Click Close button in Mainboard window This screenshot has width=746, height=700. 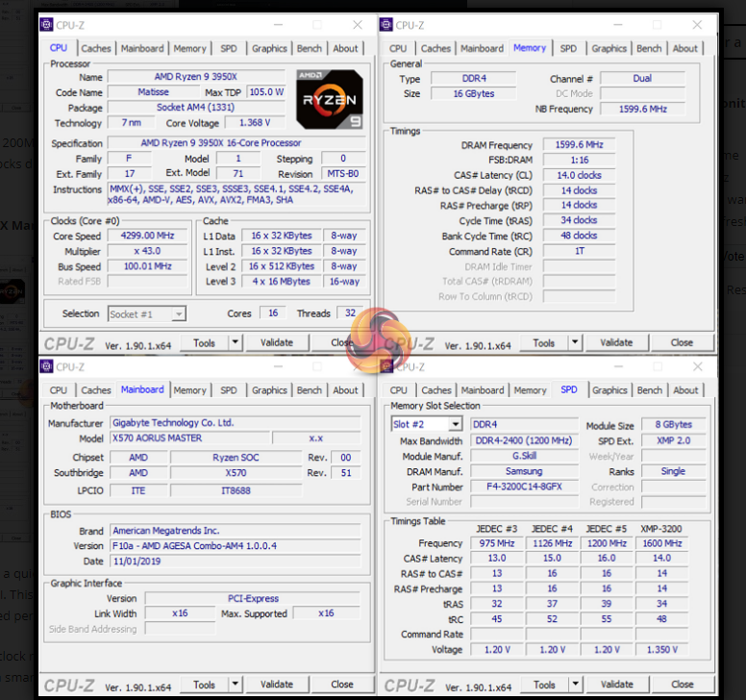[342, 685]
